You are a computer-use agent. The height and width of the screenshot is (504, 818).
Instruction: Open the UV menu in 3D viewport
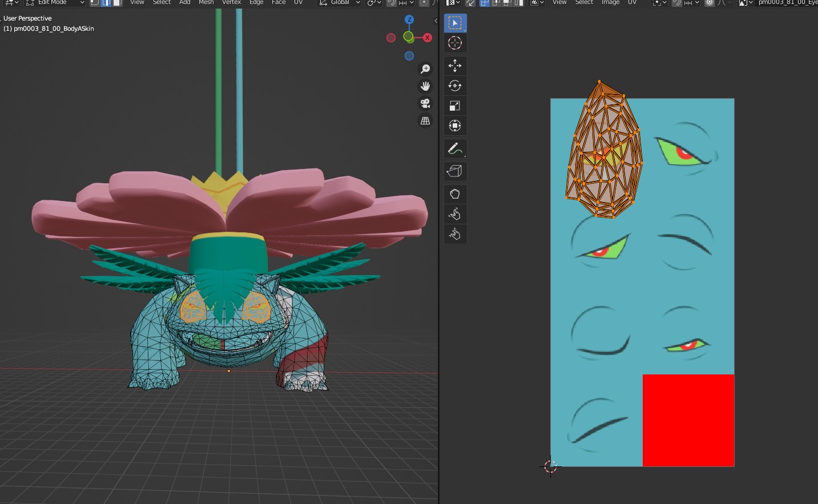pyautogui.click(x=298, y=2)
